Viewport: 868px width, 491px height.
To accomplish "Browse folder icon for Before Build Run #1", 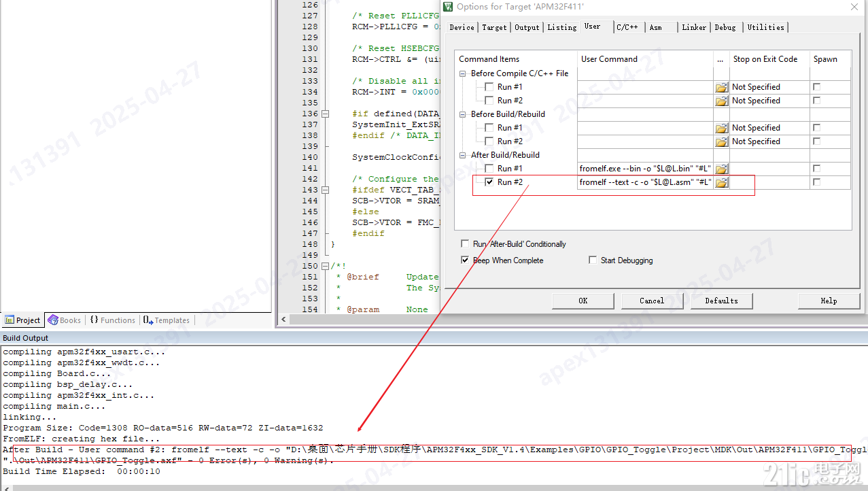I will (721, 128).
